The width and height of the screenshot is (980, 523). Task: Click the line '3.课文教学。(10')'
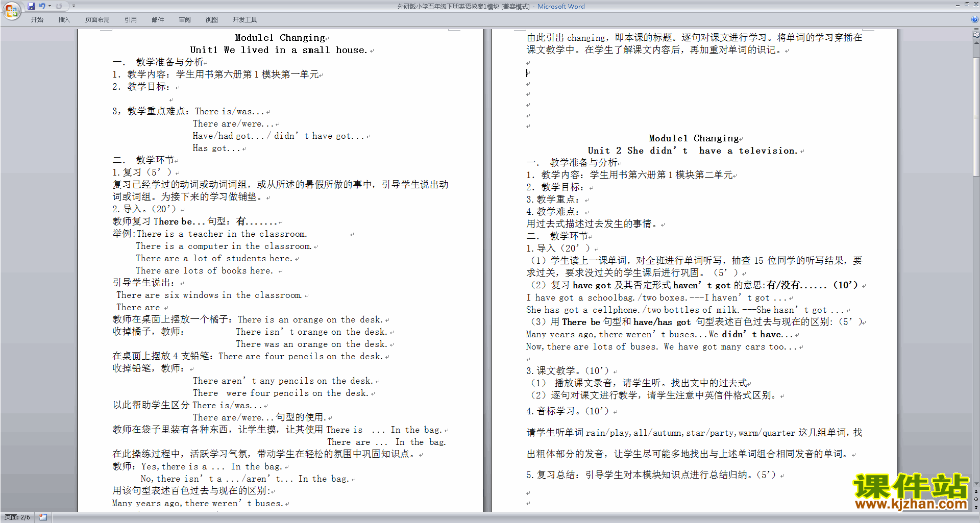point(568,371)
